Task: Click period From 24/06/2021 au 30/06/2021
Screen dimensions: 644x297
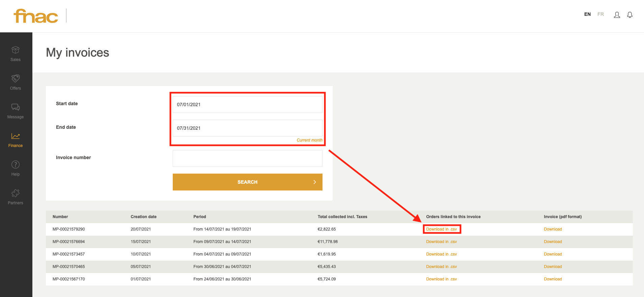Action: coord(222,279)
